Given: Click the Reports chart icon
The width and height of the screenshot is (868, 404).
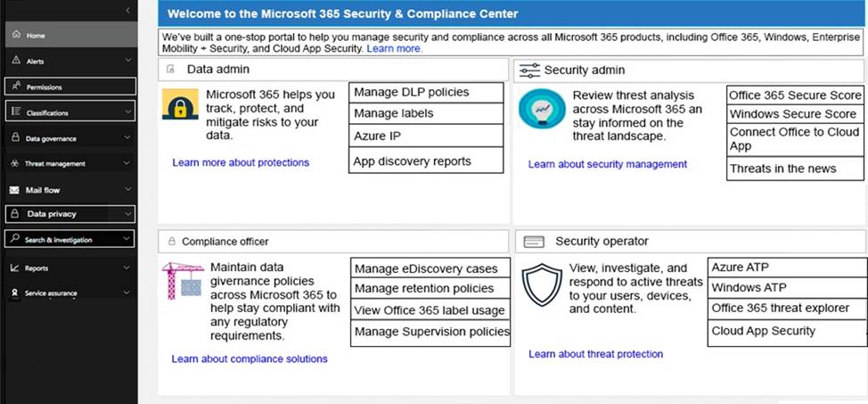Looking at the screenshot, I should point(15,268).
